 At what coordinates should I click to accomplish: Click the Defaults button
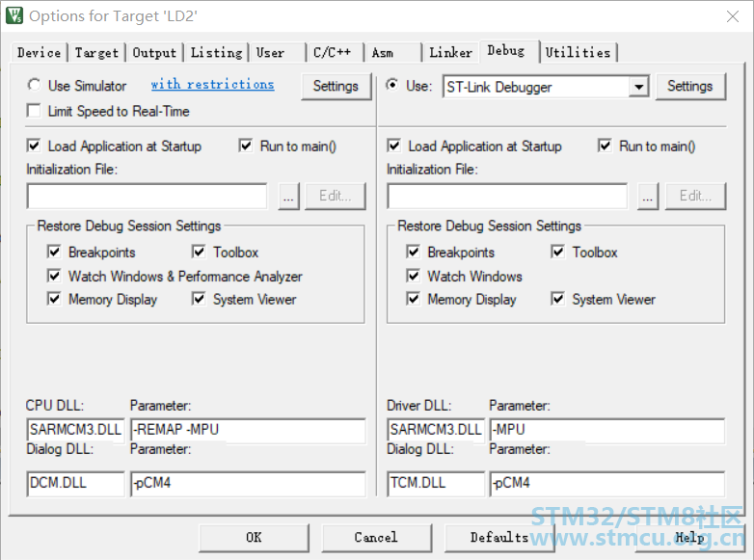499,538
